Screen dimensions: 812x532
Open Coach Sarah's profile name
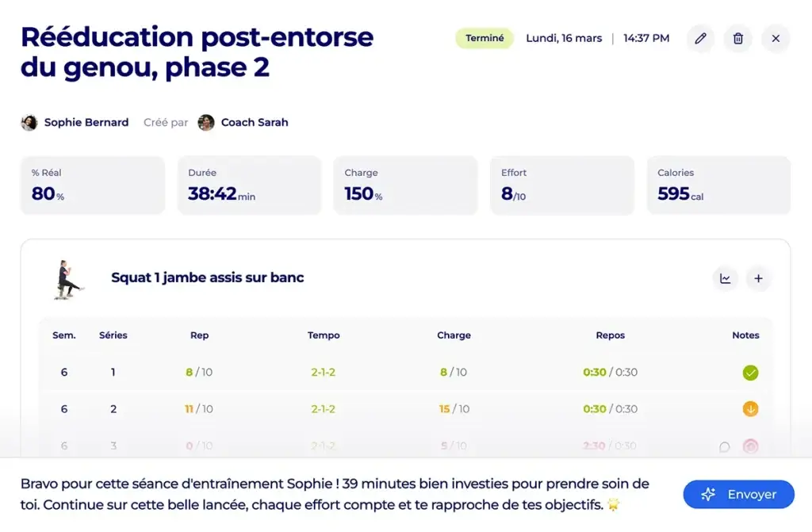pyautogui.click(x=255, y=123)
